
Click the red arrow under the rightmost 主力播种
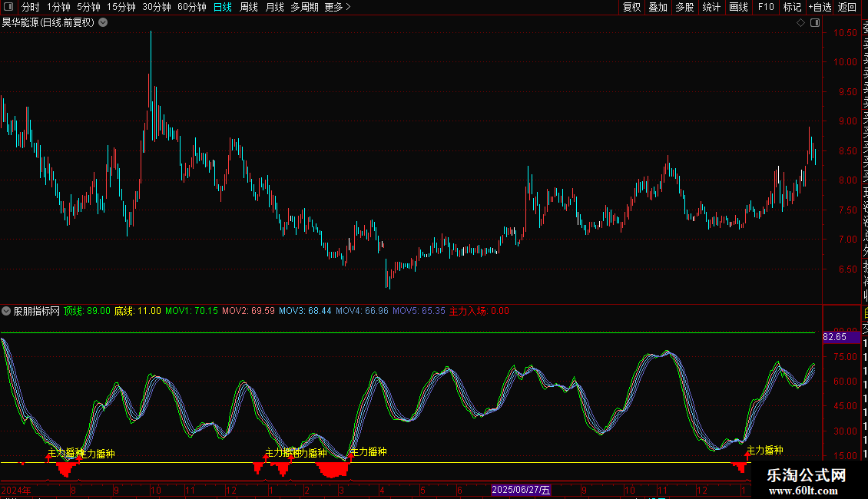[747, 457]
